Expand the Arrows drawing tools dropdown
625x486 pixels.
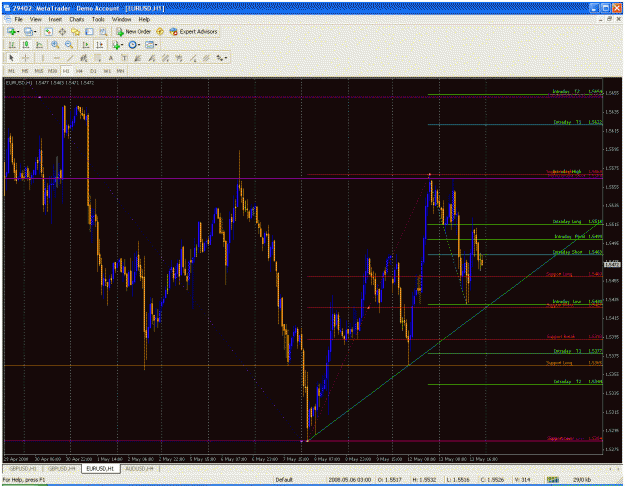tap(226, 58)
